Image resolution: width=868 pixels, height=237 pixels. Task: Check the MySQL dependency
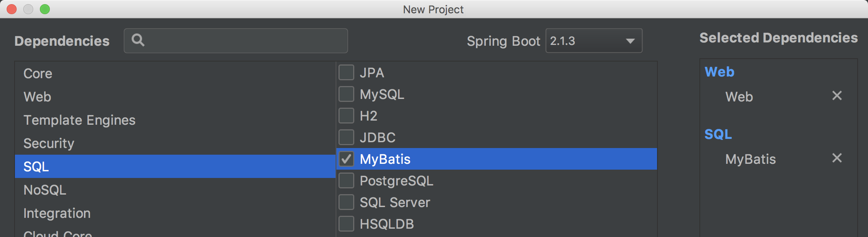pos(346,94)
